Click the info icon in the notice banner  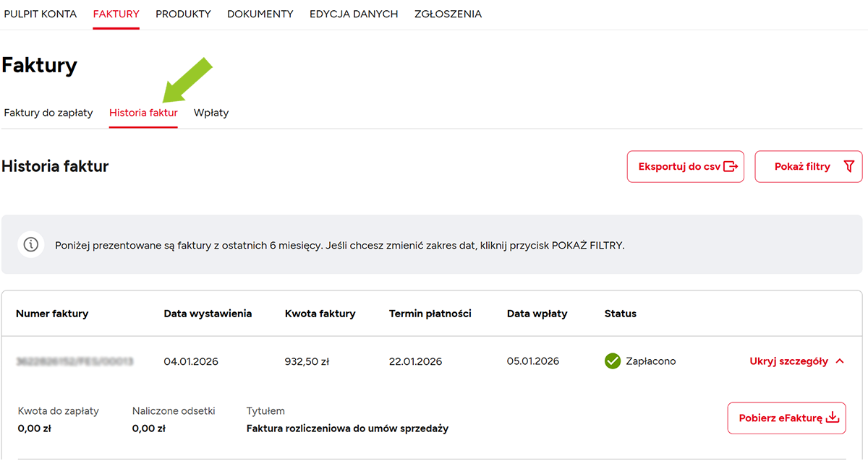point(30,245)
